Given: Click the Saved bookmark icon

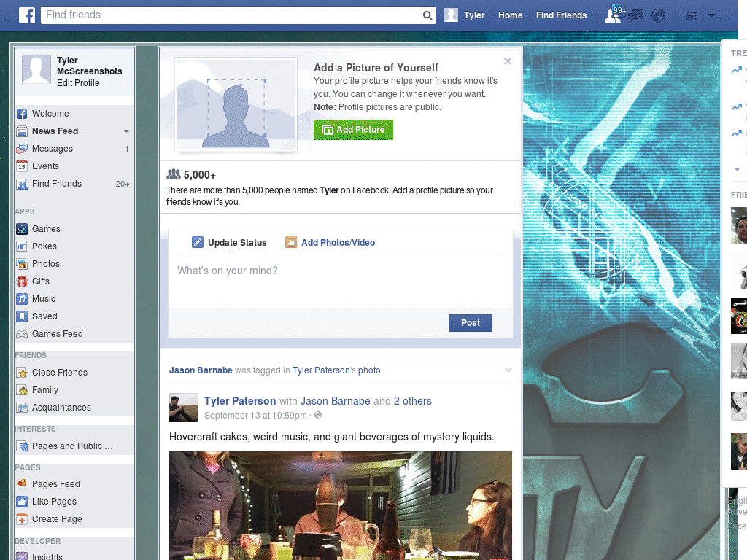Looking at the screenshot, I should click(22, 316).
